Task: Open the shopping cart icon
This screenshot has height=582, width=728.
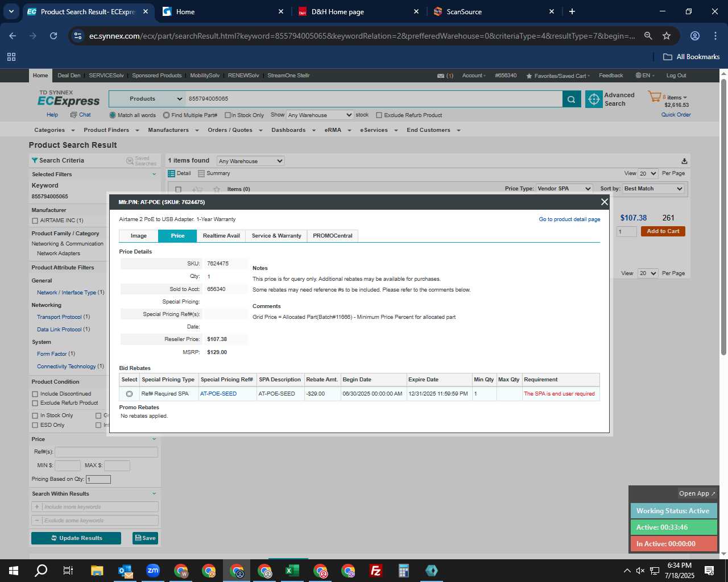Action: (654, 97)
